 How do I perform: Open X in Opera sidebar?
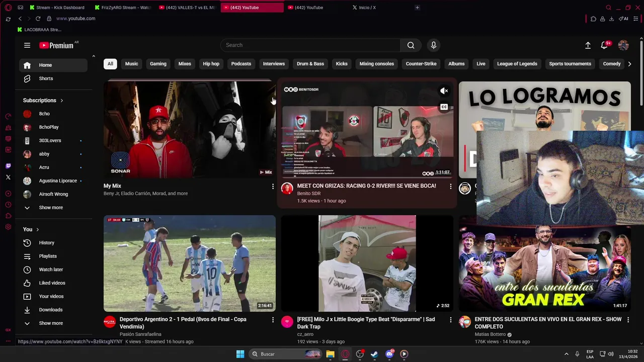(x=8, y=177)
